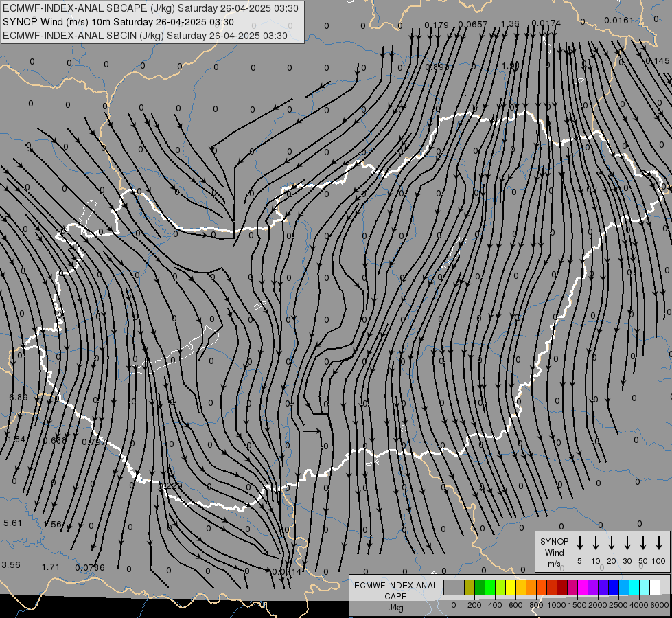This screenshot has width=672, height=618.
Task: Click the 0.688 value on the map
Action: [55, 440]
